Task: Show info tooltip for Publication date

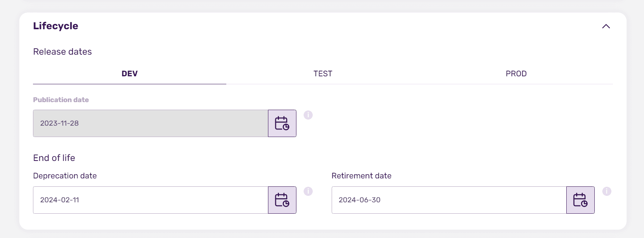Action: click(x=308, y=115)
